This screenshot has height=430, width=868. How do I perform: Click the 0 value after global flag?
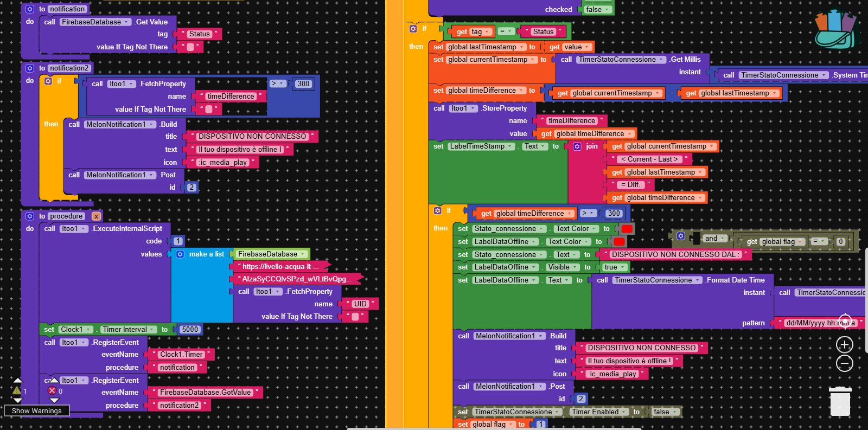point(840,242)
